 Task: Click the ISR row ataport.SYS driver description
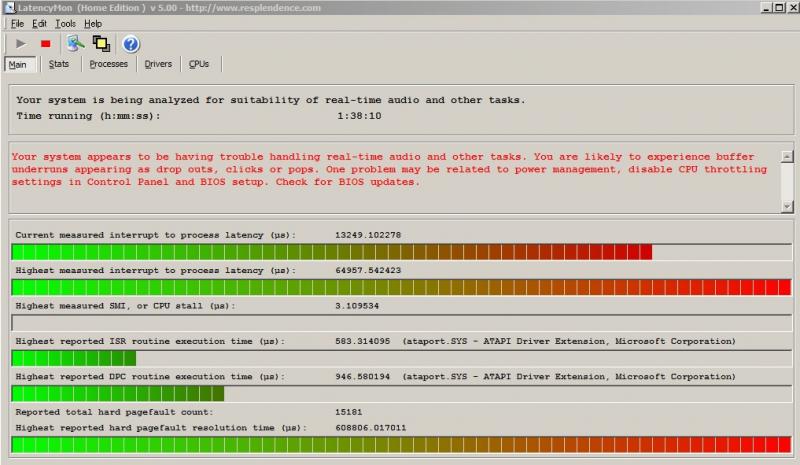tap(569, 341)
